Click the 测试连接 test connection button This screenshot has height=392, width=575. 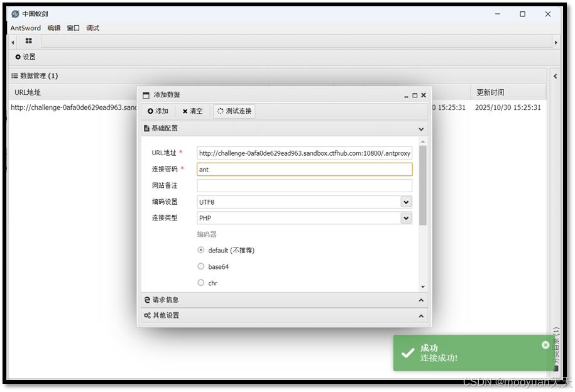(234, 111)
